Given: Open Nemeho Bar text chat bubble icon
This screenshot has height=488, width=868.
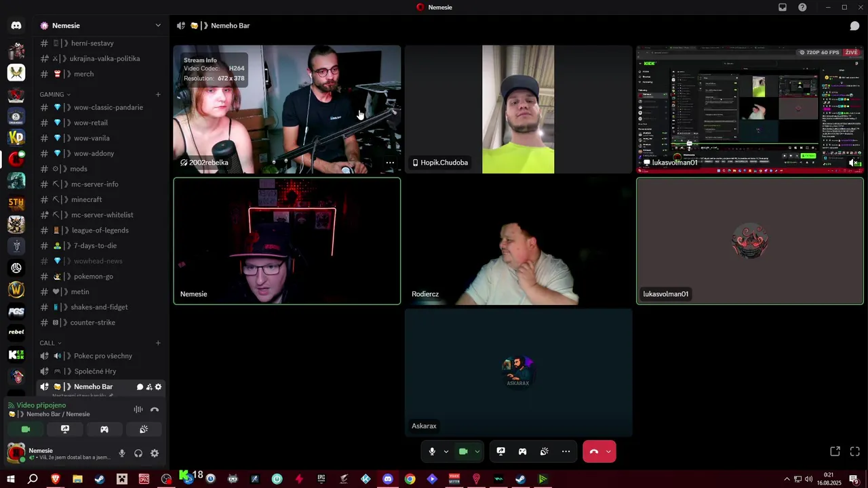Looking at the screenshot, I should (140, 387).
